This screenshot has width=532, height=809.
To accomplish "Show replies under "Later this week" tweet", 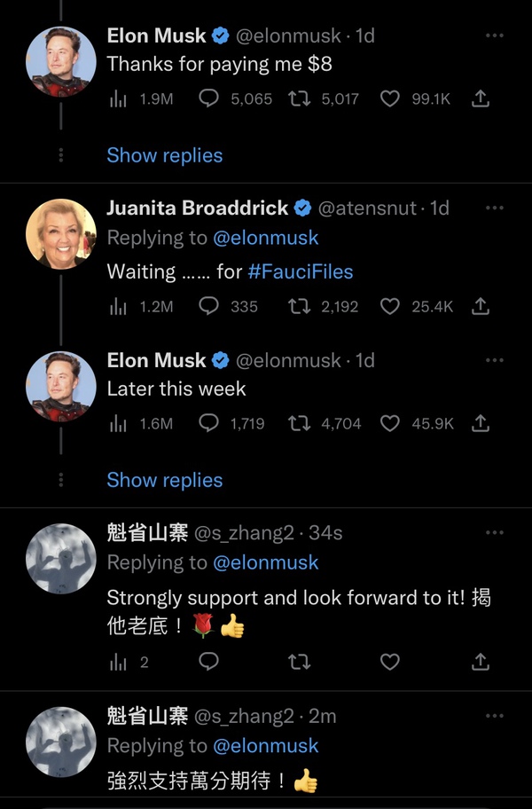I will tap(165, 480).
